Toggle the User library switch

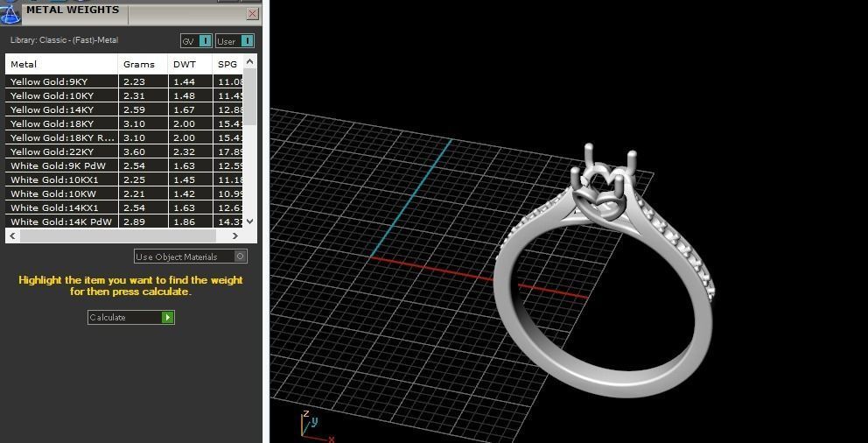tap(234, 41)
